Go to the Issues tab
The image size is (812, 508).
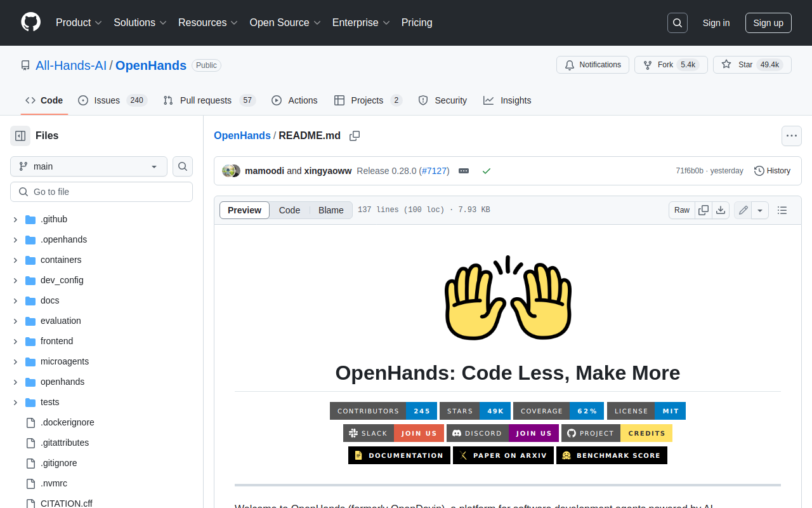[112, 100]
